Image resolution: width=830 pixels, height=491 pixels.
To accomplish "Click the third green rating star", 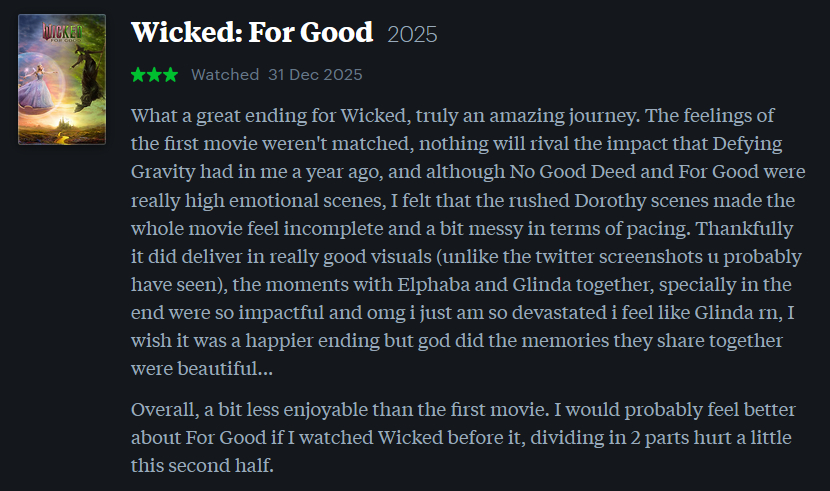I will click(170, 75).
